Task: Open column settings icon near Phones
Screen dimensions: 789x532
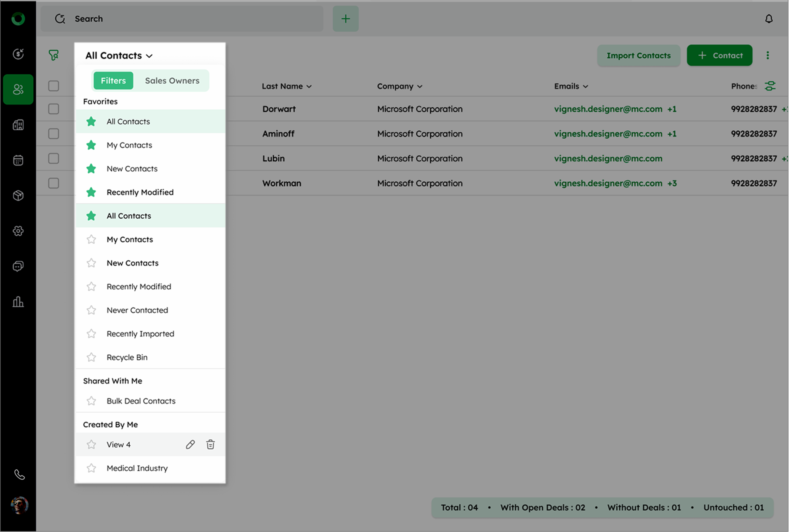Action: (x=770, y=86)
